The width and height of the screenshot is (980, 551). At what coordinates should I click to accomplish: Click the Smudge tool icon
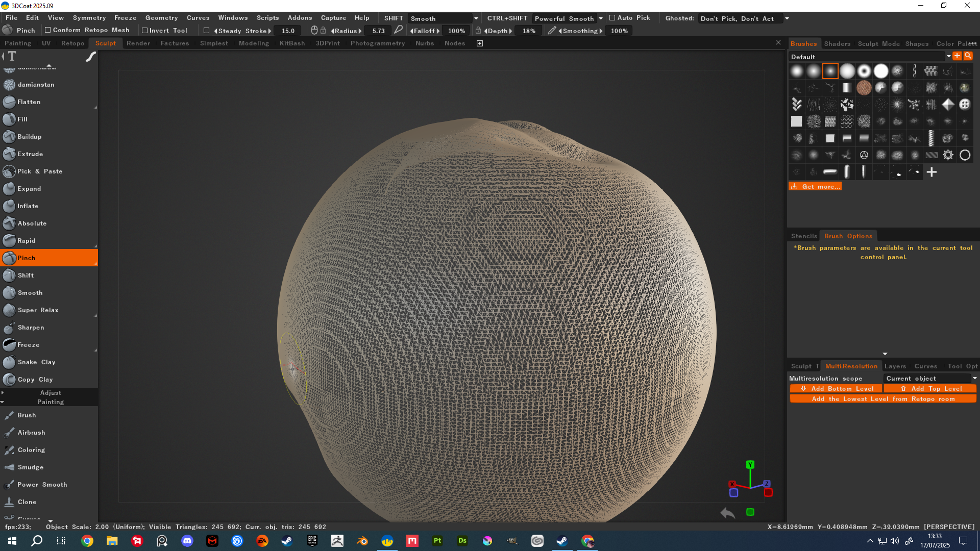9,467
